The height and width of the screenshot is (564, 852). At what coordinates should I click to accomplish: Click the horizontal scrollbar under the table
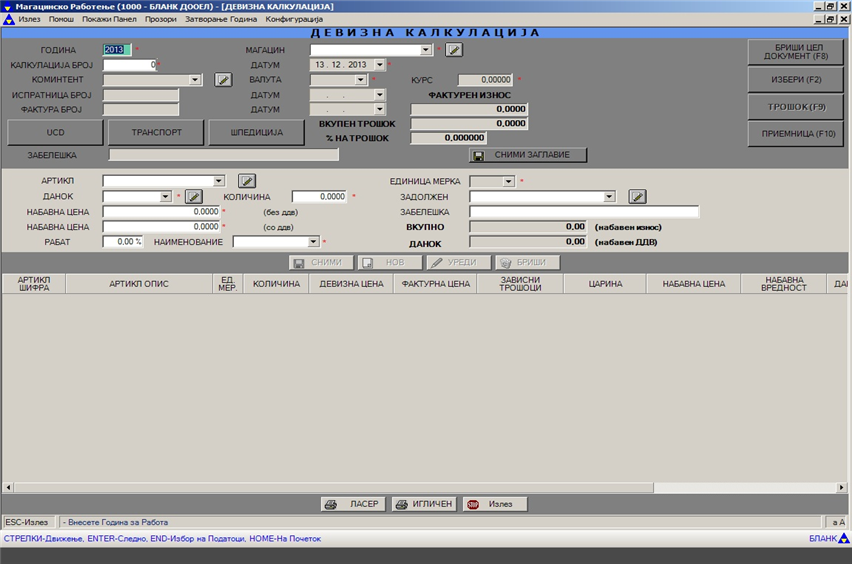(420, 487)
